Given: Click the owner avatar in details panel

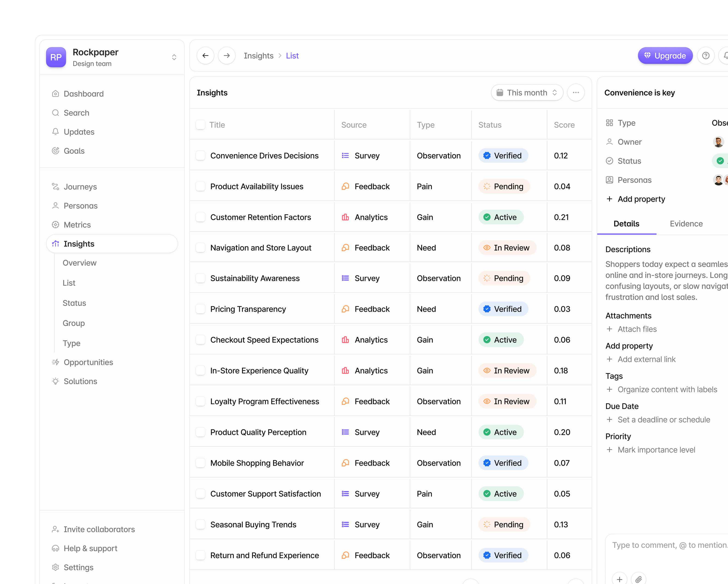Looking at the screenshot, I should pos(718,142).
